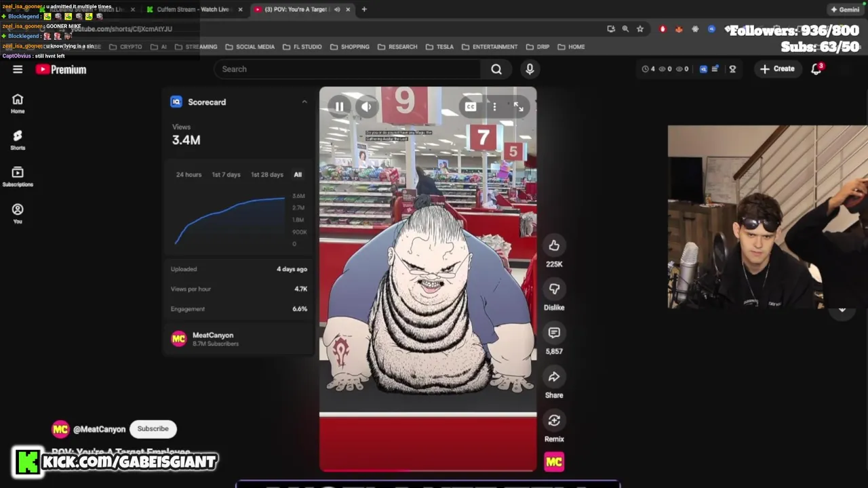
Task: Share the Short
Action: click(x=554, y=377)
